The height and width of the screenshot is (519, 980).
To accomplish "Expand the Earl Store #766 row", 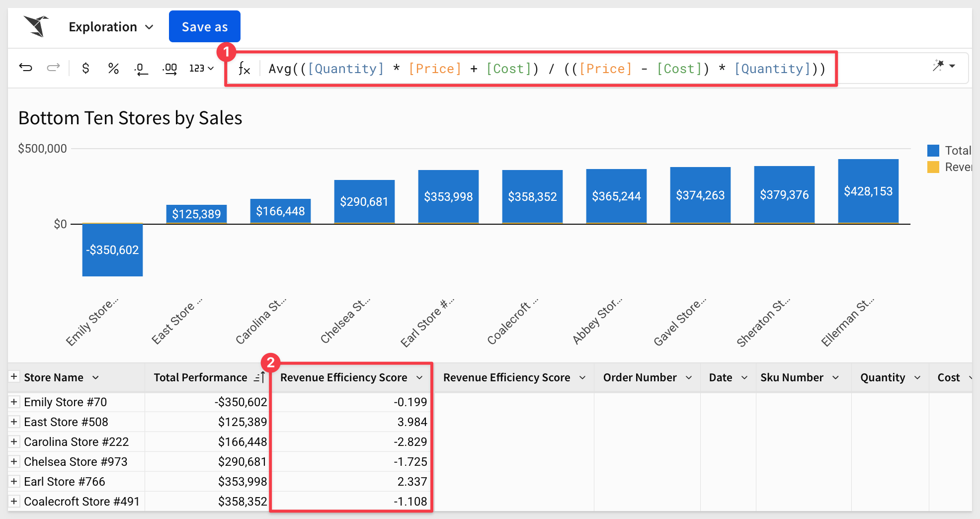I will click(x=14, y=481).
